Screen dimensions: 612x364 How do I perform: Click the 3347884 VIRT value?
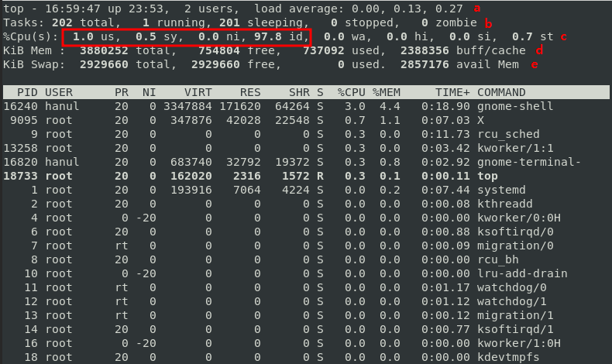(187, 107)
